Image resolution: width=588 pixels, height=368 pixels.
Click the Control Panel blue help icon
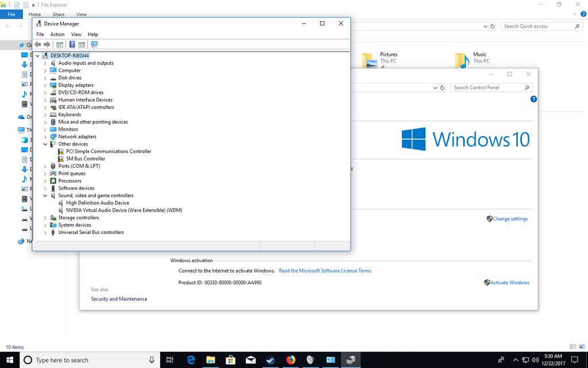(x=533, y=99)
